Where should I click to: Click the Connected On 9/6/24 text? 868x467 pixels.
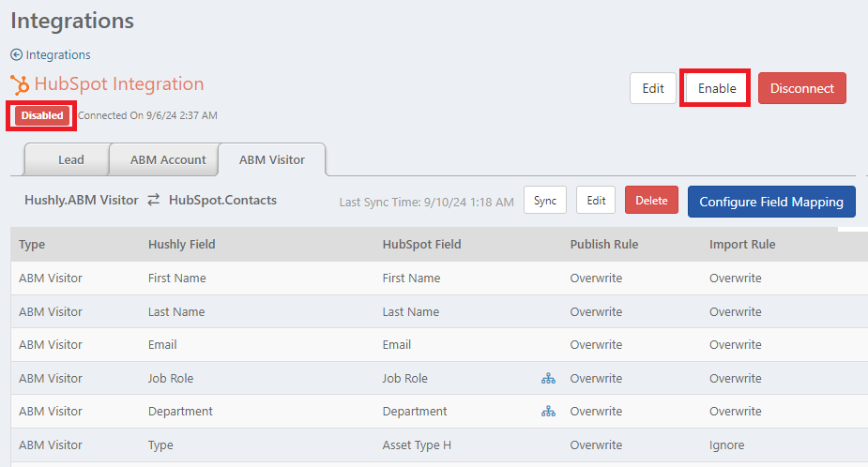[x=147, y=115]
